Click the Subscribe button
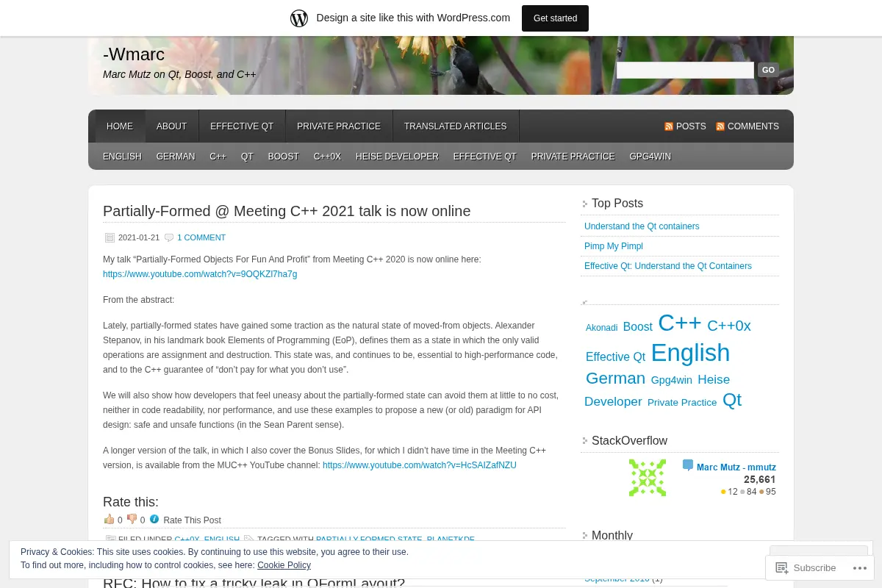Screen dimensions: 882x588 click(806, 567)
